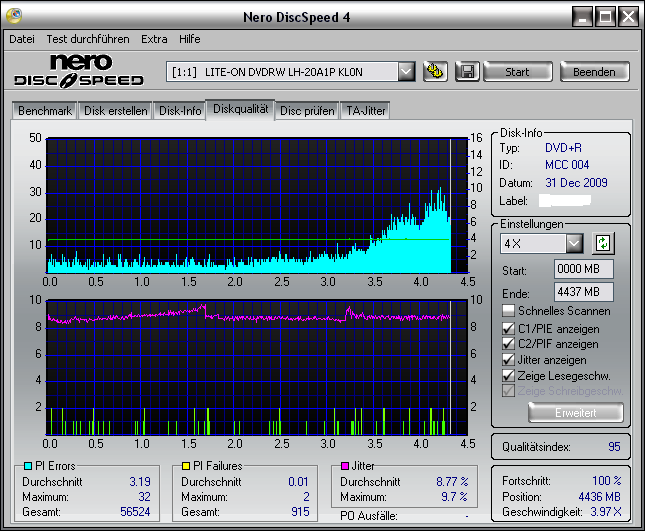645x531 pixels.
Task: Open the Test durchführen menu
Action: point(88,39)
